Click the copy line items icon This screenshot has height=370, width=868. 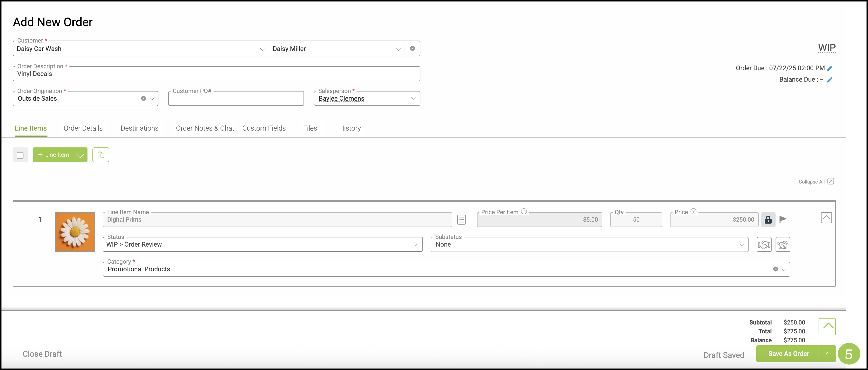(101, 155)
